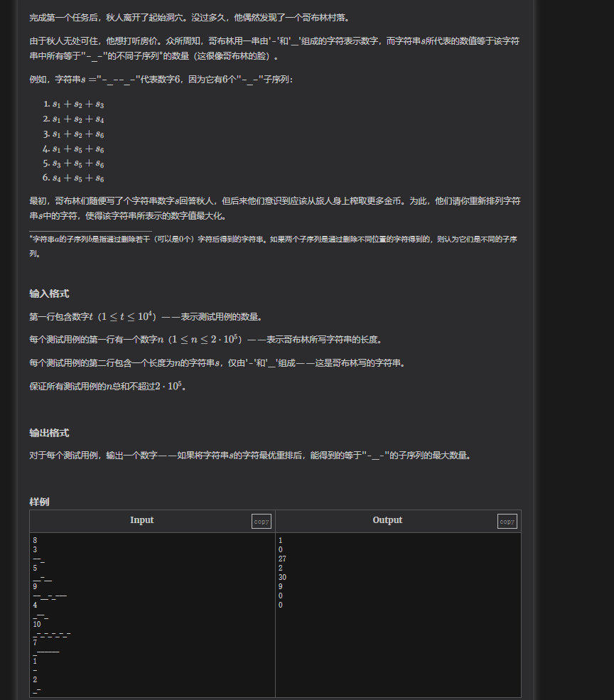The image size is (614, 700).
Task: Click the input line 10
Action: pos(37,624)
